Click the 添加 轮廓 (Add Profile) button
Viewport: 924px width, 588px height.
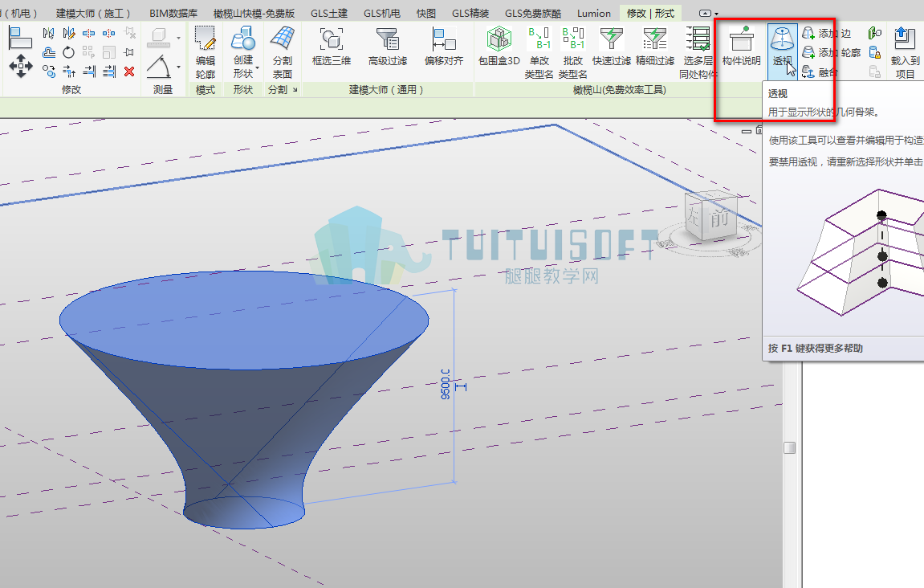click(832, 52)
